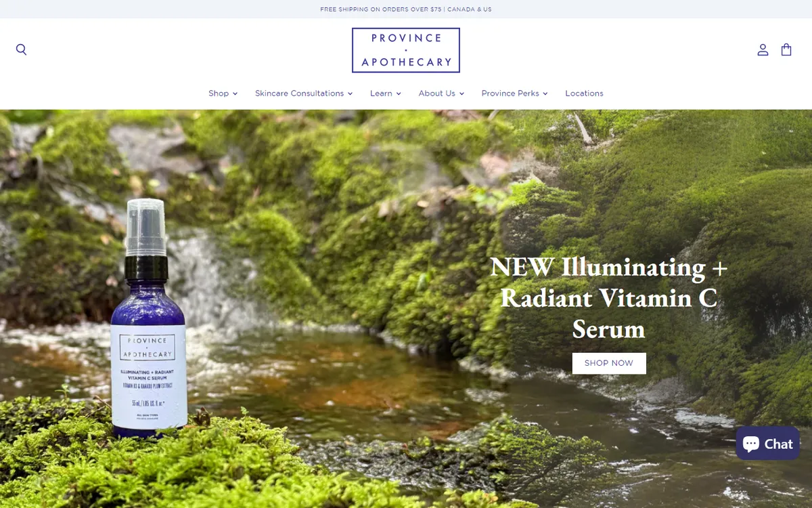Click the Province Apothecary logo
The image size is (812, 508).
[406, 50]
